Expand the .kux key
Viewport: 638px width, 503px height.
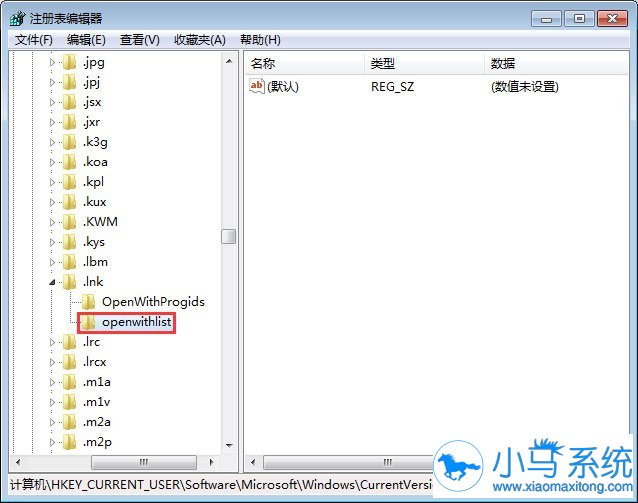52,202
